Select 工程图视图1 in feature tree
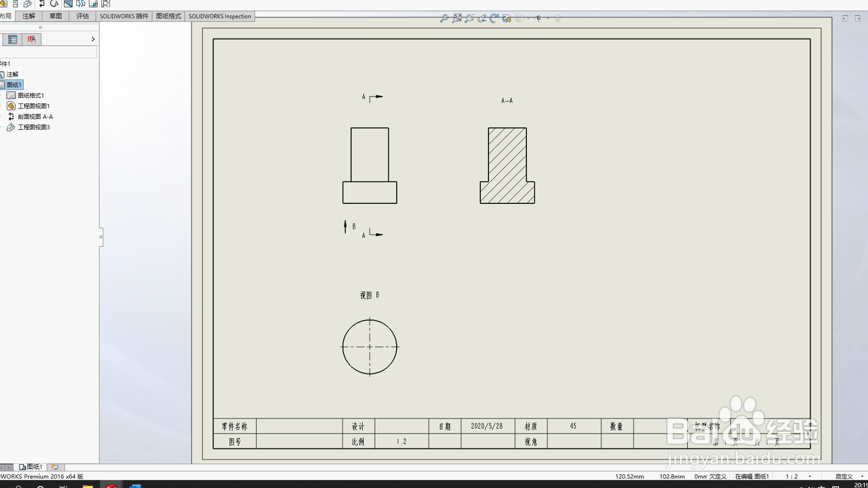The height and width of the screenshot is (488, 868). (33, 106)
